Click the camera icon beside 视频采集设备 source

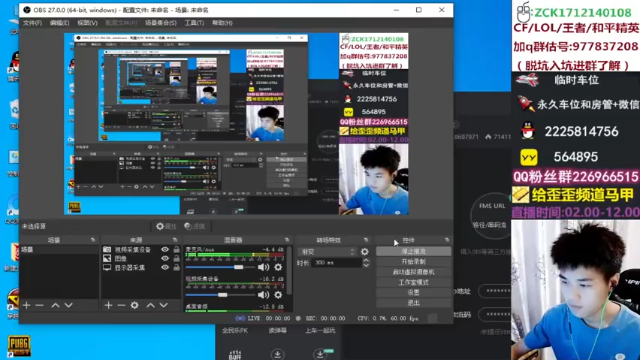(x=107, y=249)
